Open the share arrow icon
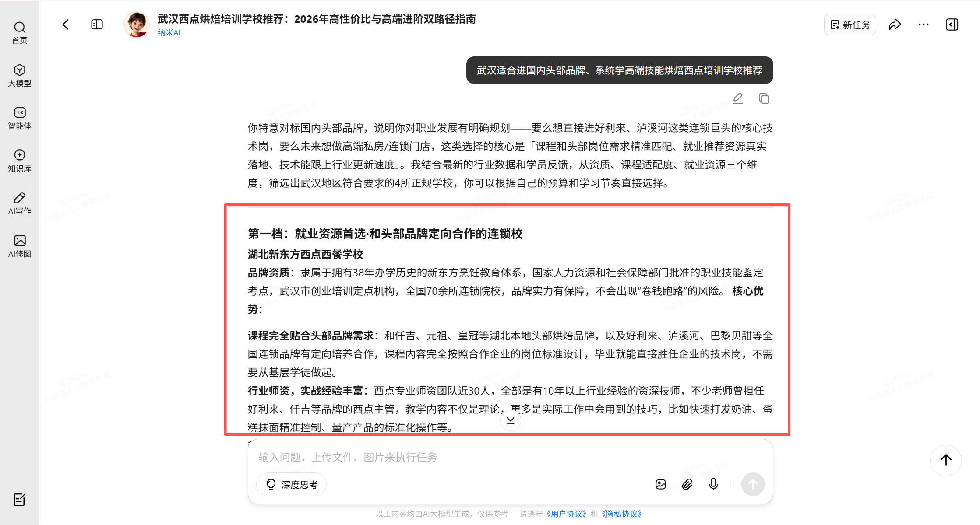The image size is (980, 525). point(895,24)
